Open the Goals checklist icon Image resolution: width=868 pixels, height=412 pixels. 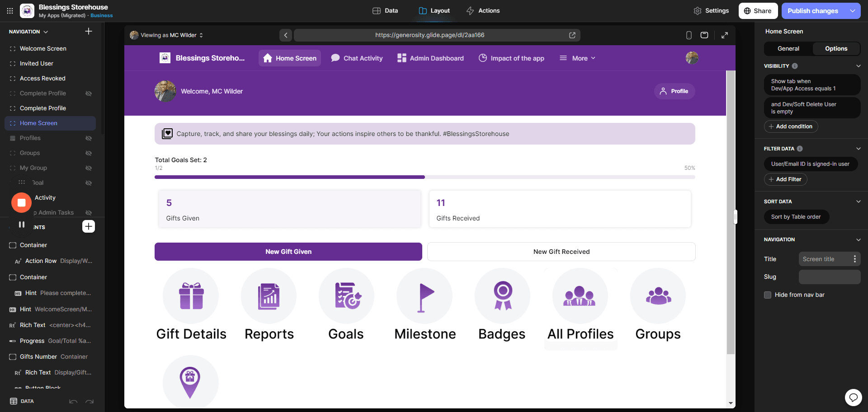click(347, 296)
